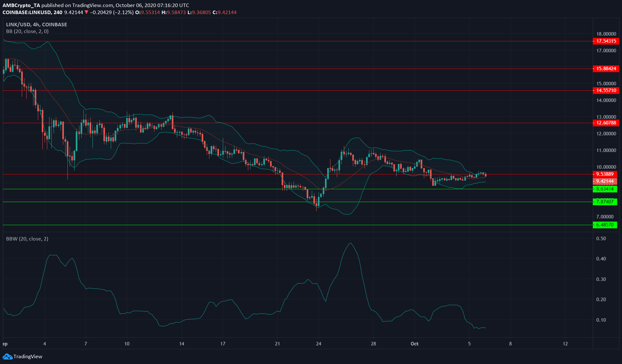Click the 12.00000 price axis tick

coord(606,133)
